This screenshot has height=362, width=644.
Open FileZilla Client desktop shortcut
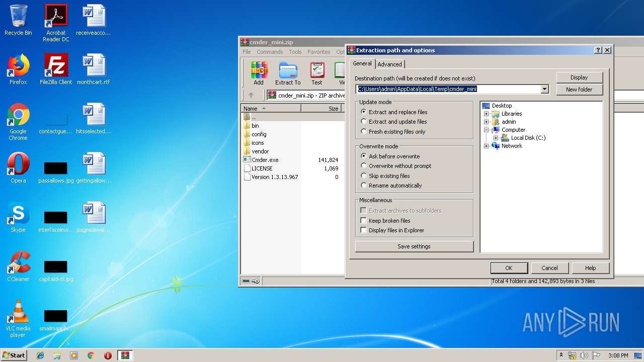coord(56,69)
